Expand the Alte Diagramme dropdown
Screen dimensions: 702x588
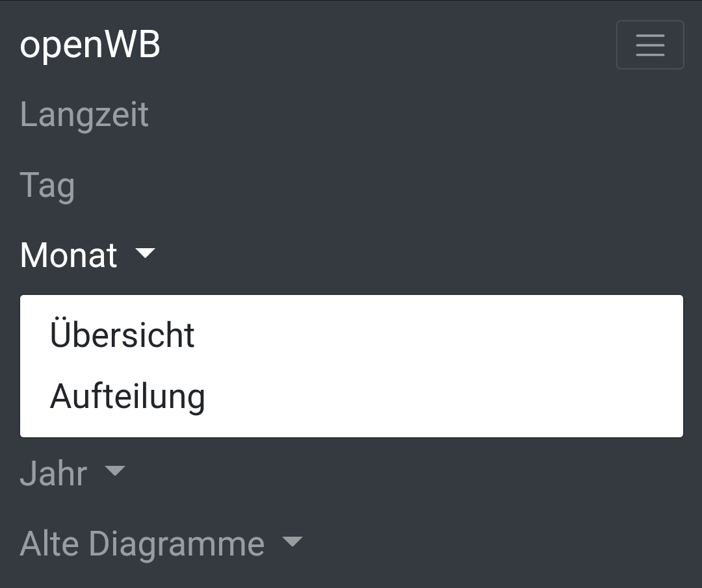161,543
